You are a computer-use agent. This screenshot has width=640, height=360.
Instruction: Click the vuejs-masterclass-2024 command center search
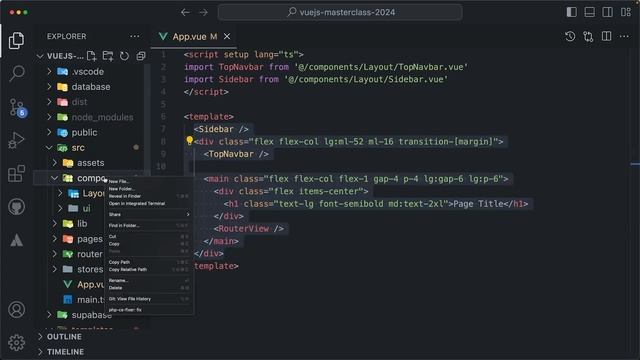pyautogui.click(x=340, y=12)
